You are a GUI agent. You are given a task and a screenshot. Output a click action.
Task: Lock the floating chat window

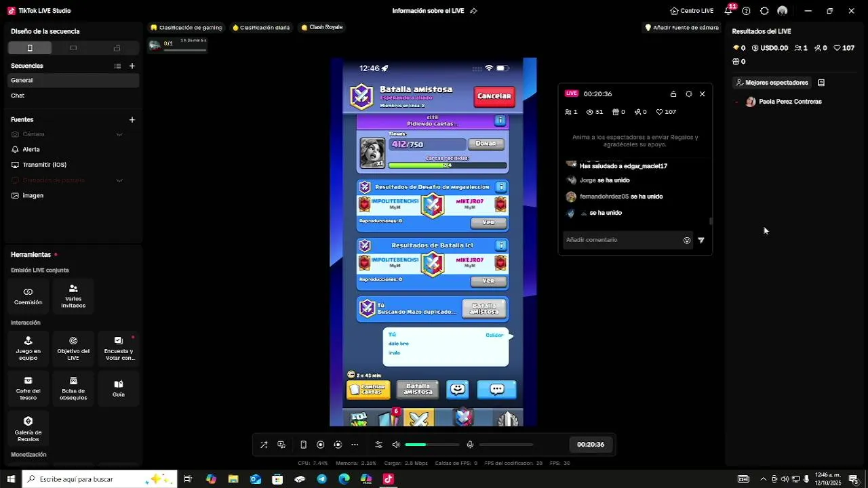[x=673, y=94]
